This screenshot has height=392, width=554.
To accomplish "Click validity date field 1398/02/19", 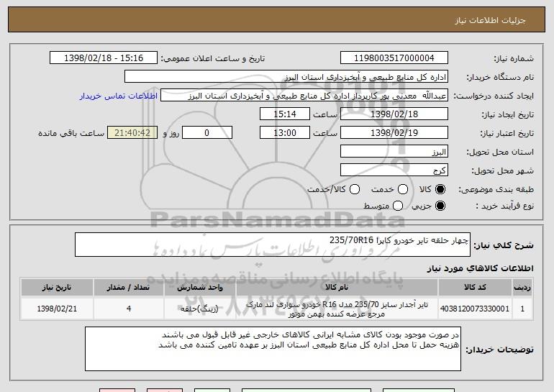I will coord(394,133).
